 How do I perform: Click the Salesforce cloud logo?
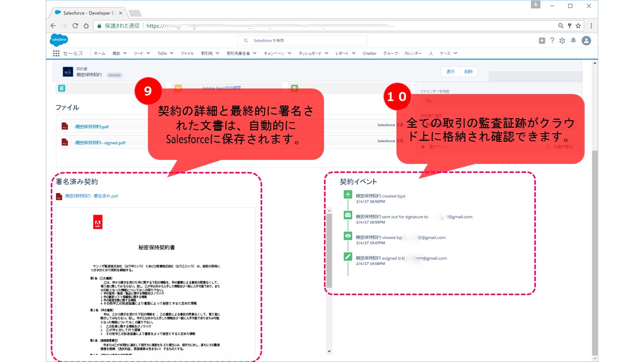point(59,40)
